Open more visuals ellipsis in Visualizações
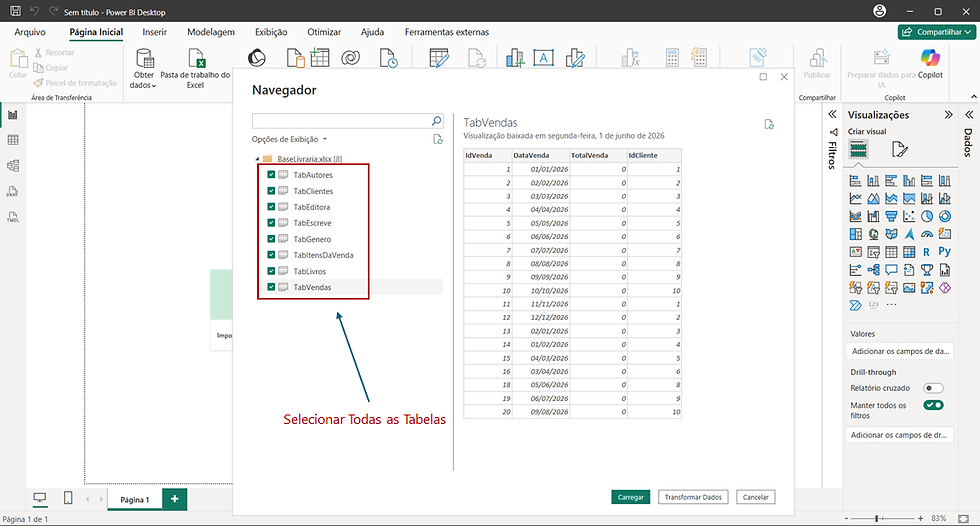The width and height of the screenshot is (980, 526). [x=891, y=305]
